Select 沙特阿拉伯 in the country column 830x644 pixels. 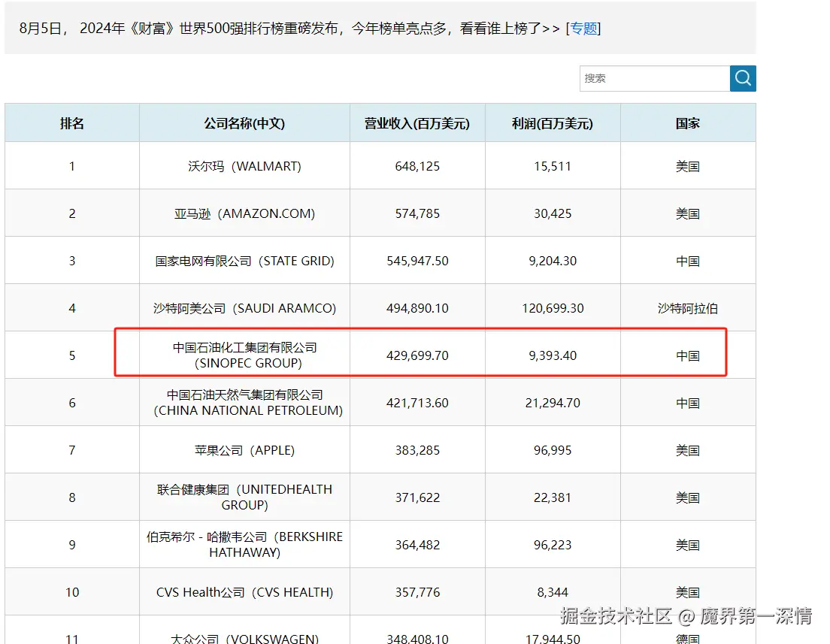(687, 307)
